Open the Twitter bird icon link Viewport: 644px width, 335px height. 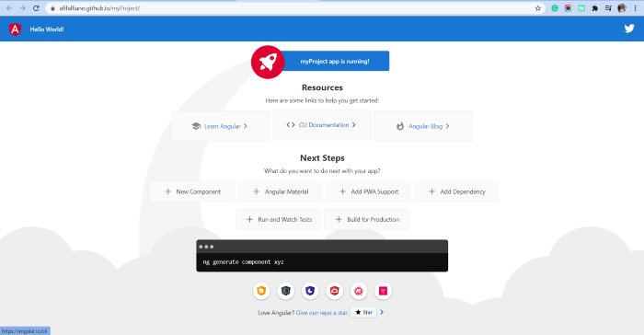pyautogui.click(x=629, y=29)
